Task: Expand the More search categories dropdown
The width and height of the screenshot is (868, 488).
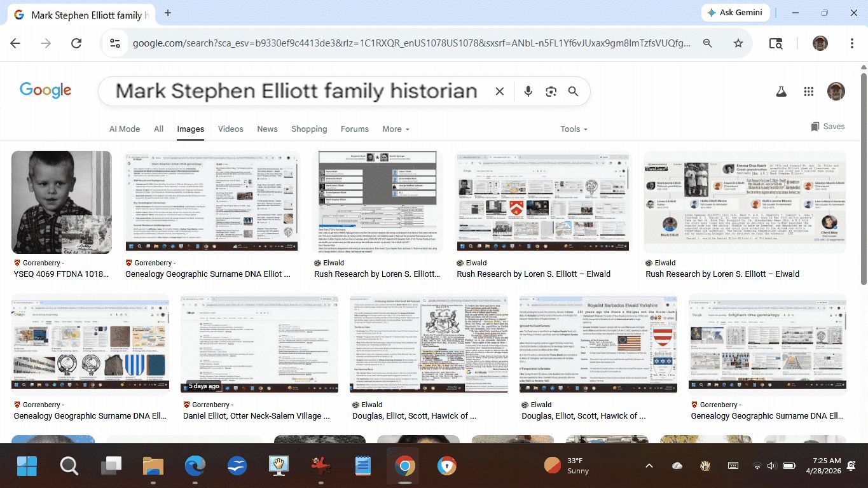Action: (x=396, y=129)
